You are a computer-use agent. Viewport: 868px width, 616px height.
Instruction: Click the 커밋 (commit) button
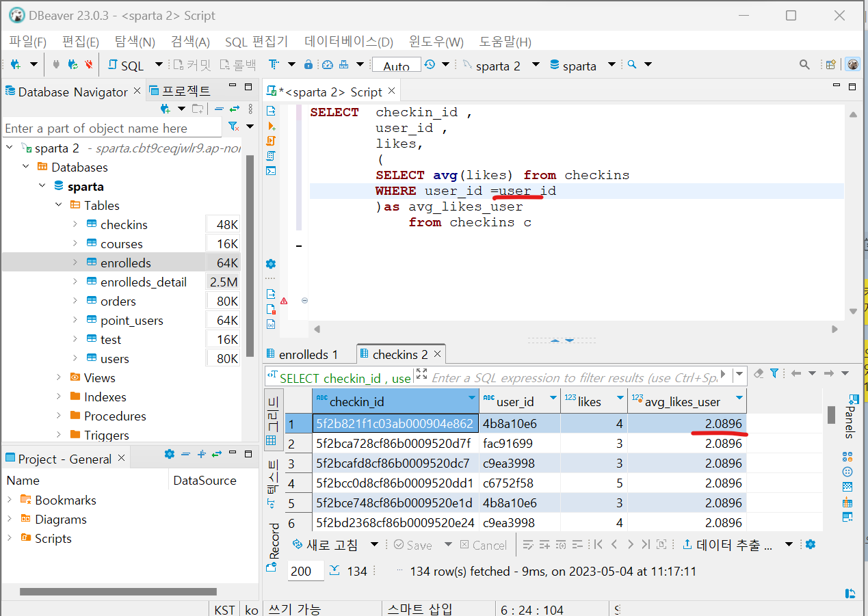tap(191, 66)
